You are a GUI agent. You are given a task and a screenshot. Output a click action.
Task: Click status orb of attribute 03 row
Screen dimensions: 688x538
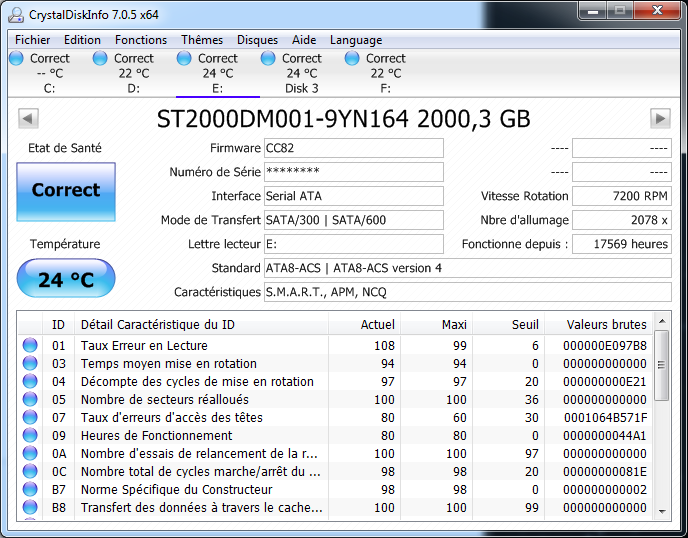pyautogui.click(x=30, y=363)
